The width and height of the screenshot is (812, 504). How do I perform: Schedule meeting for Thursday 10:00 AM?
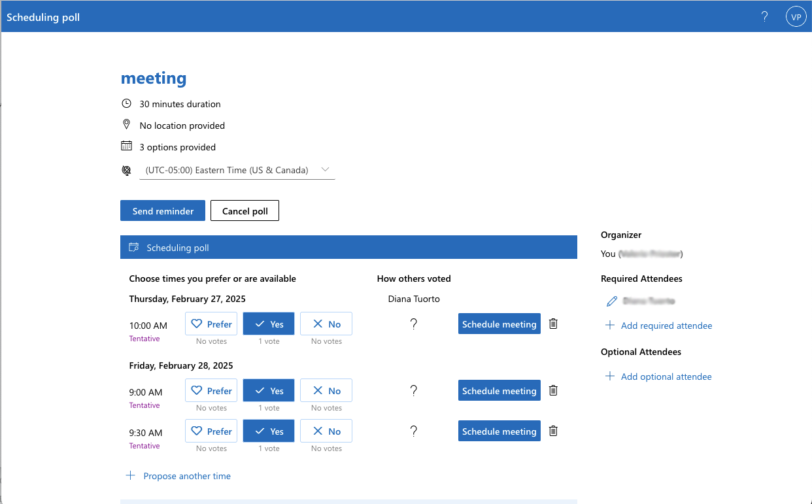[x=499, y=324]
